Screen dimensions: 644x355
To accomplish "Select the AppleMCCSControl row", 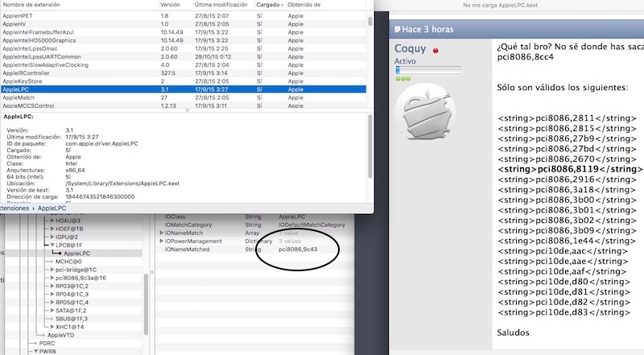I will click(x=184, y=105).
